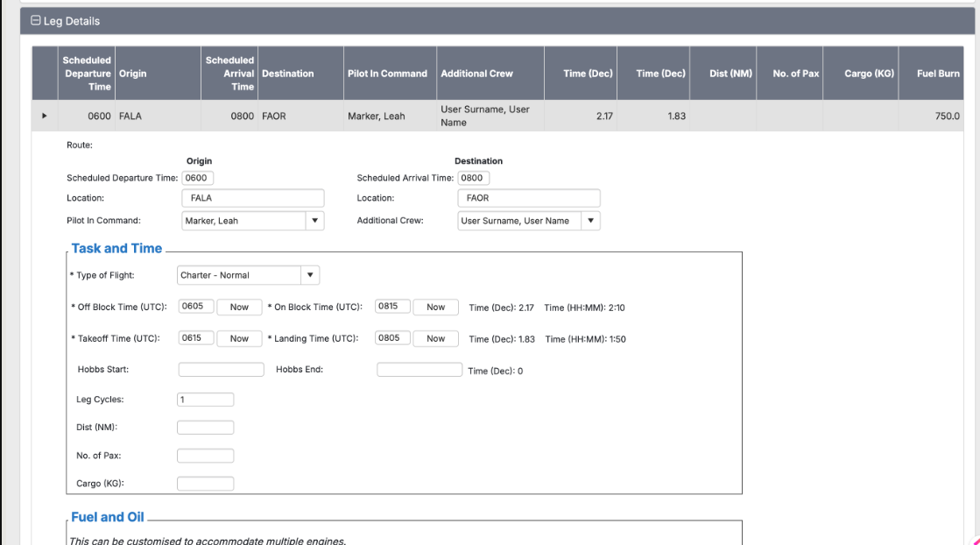Click the No. of Pax field
Viewport: 980px width, 545px height.
[x=206, y=456]
